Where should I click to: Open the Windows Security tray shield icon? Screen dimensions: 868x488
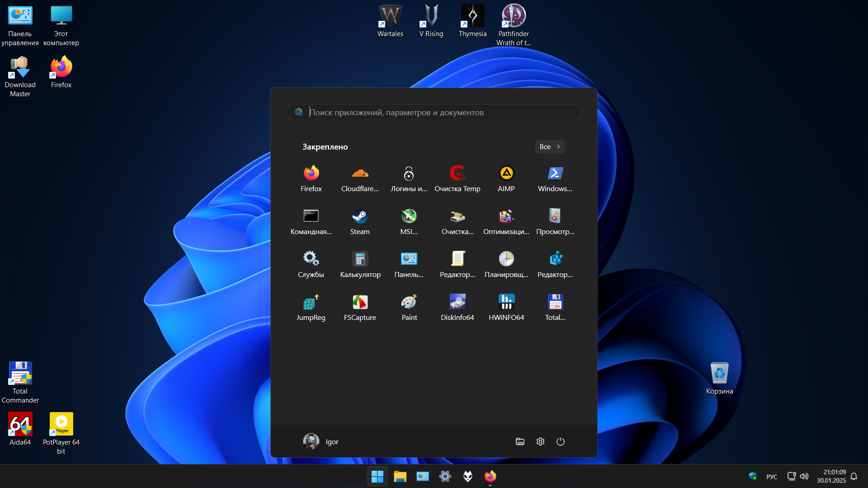coord(753,476)
